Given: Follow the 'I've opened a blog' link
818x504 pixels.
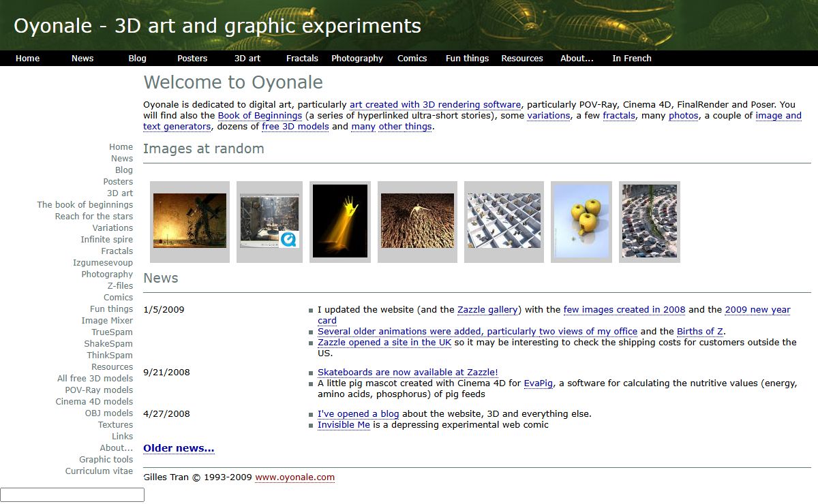Looking at the screenshot, I should (x=359, y=414).
